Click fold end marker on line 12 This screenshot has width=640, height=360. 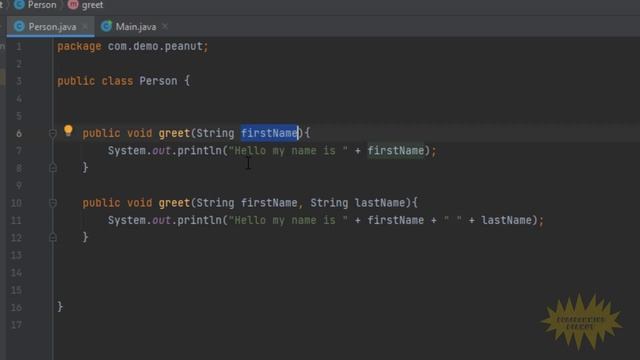click(53, 237)
